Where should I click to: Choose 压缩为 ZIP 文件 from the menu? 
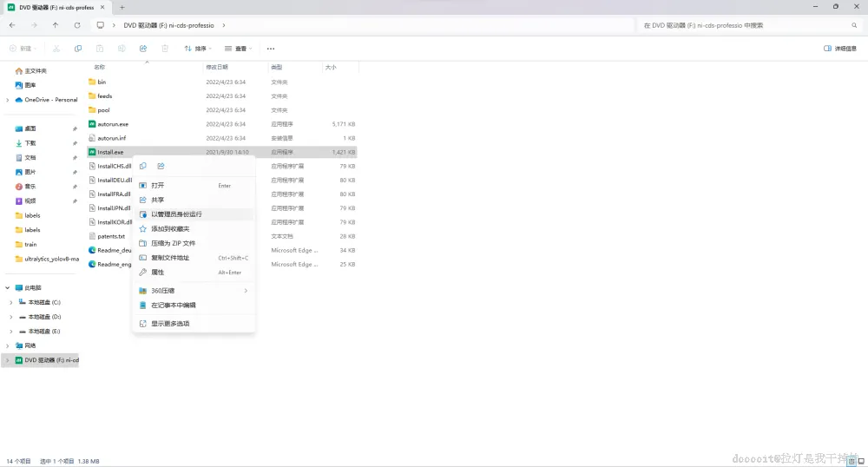(194, 243)
